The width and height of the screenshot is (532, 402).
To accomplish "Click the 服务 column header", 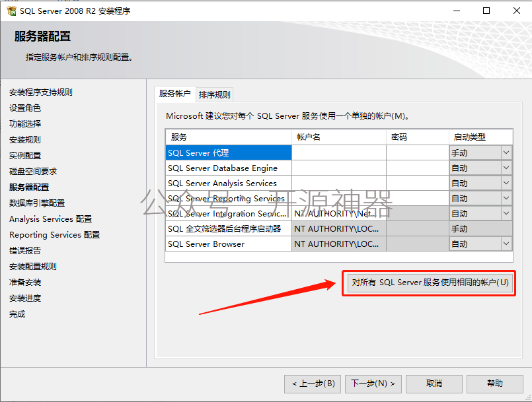I will (229, 137).
